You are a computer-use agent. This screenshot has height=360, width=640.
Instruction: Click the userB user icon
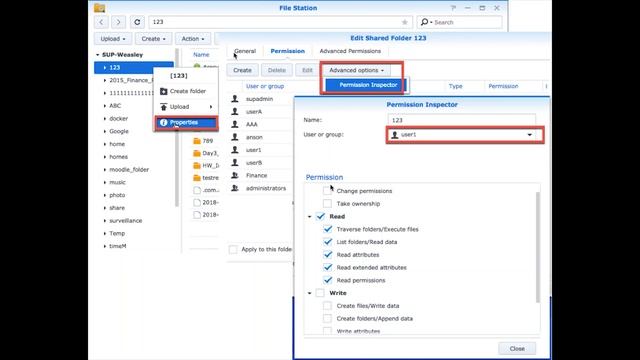click(x=235, y=162)
